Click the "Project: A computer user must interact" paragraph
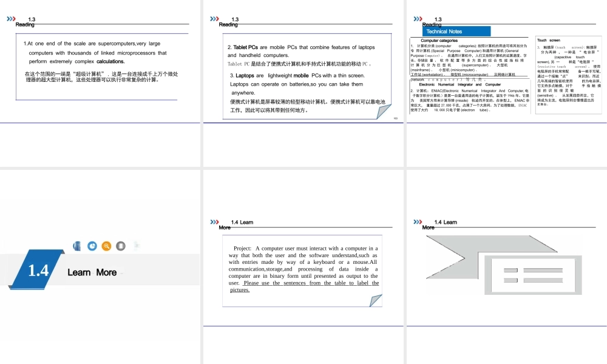The width and height of the screenshot is (607, 364). [304, 269]
